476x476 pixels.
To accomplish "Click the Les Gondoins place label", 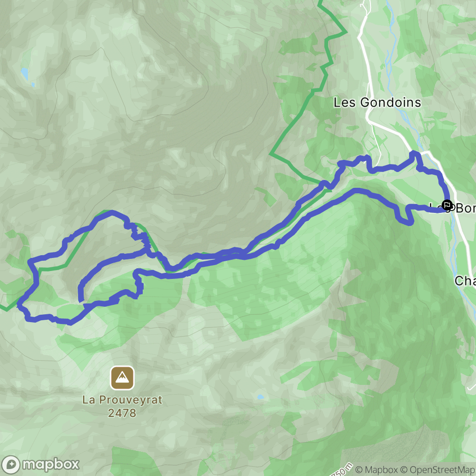I will click(x=377, y=103).
